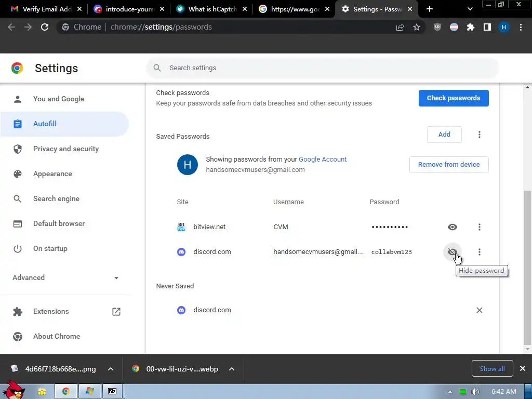Open Default browser settings
The width and height of the screenshot is (532, 399).
click(x=64, y=223)
